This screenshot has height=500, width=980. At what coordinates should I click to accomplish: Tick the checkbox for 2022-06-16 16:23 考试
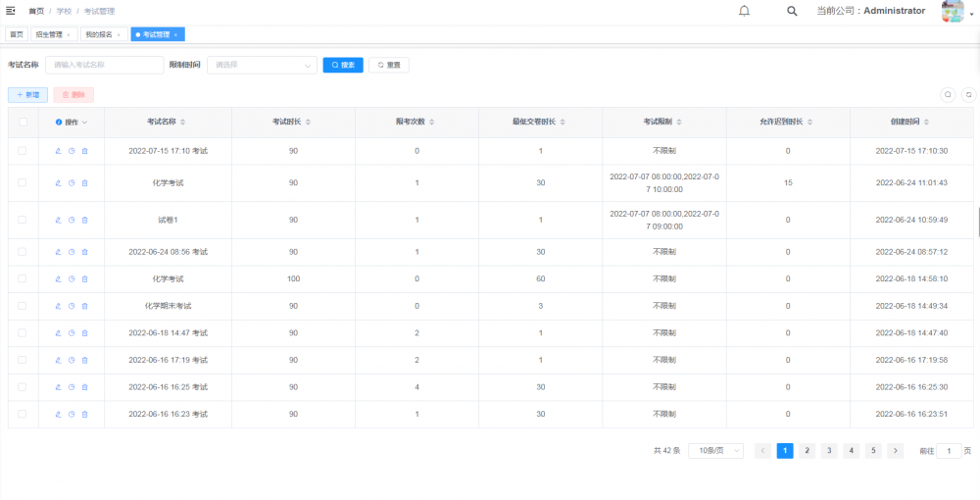[23, 414]
